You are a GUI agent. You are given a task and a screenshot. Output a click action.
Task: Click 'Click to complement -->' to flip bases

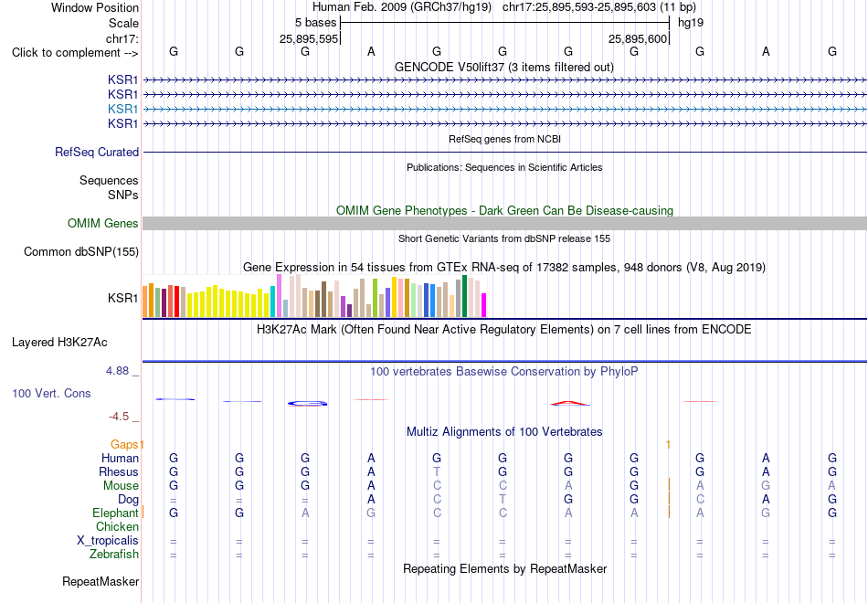coord(75,53)
